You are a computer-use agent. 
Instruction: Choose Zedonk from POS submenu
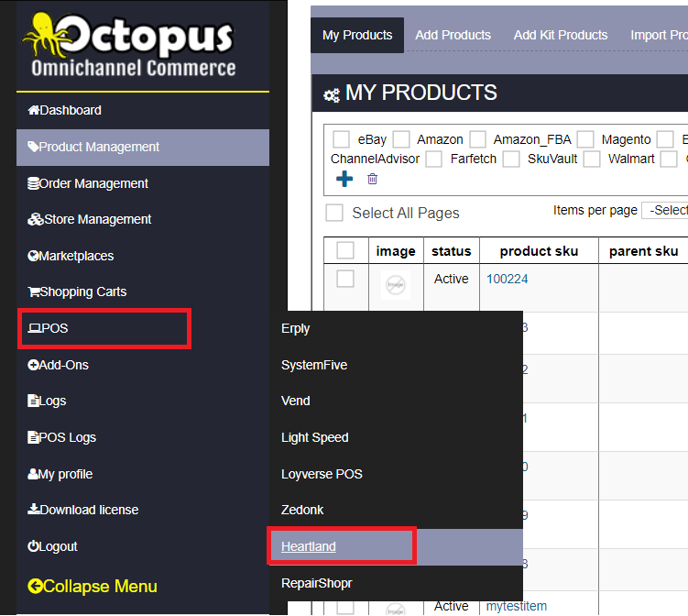click(396, 511)
